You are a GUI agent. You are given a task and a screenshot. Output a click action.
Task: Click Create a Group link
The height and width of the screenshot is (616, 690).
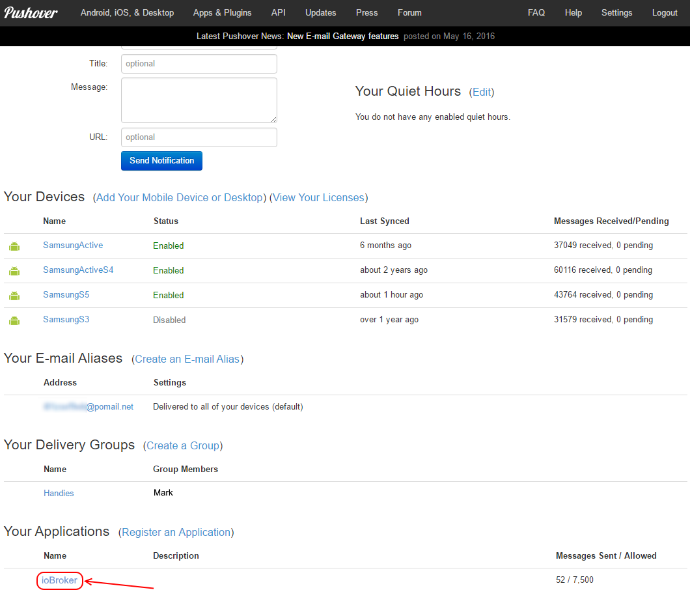[183, 445]
